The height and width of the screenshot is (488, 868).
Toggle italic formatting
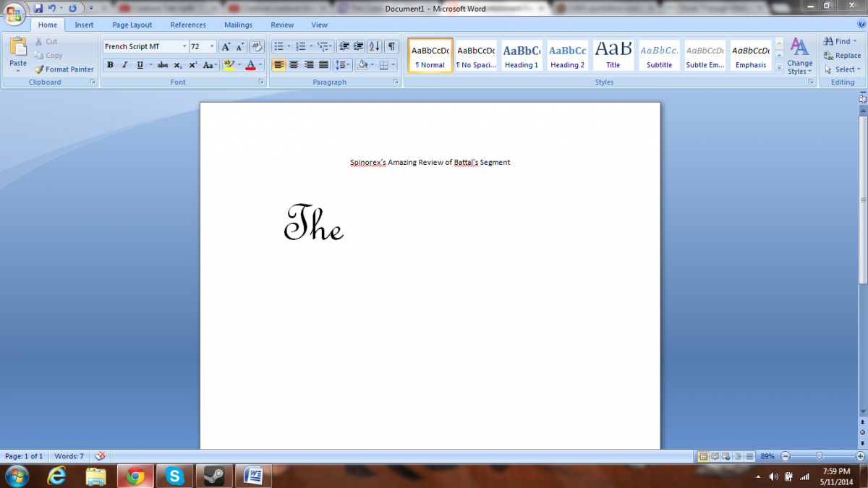point(124,65)
